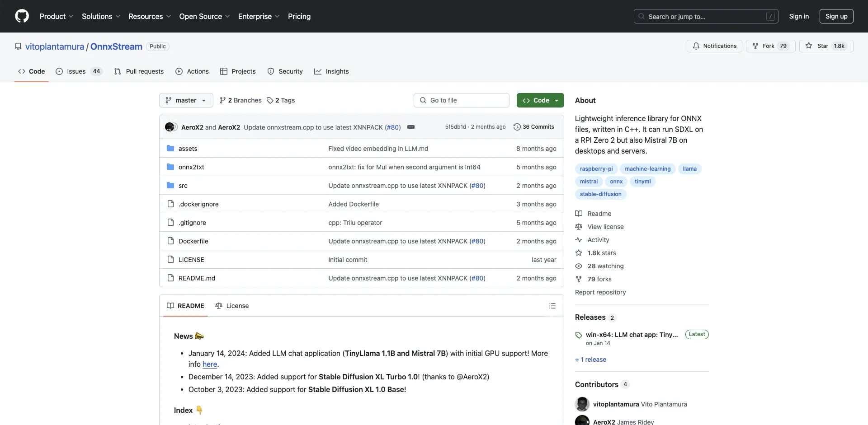This screenshot has height=425, width=868.
Task: Open the 'Fixed video embedding in LLM.md' commit
Action: pos(378,149)
